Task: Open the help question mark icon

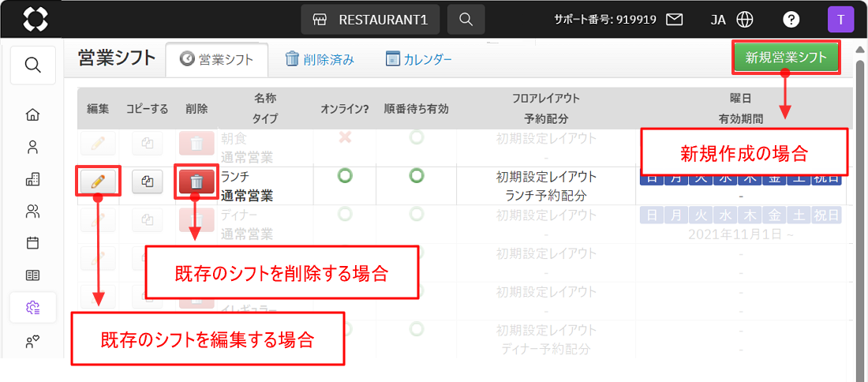Action: click(x=790, y=20)
